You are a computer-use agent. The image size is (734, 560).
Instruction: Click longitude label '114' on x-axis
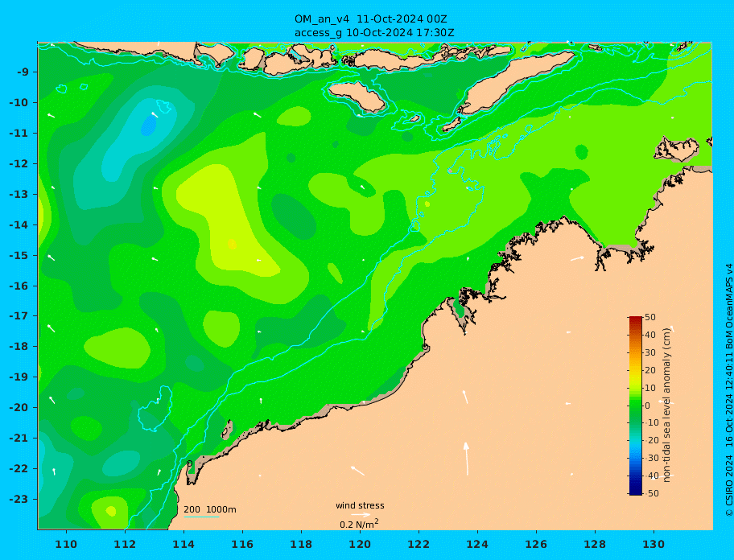183,544
